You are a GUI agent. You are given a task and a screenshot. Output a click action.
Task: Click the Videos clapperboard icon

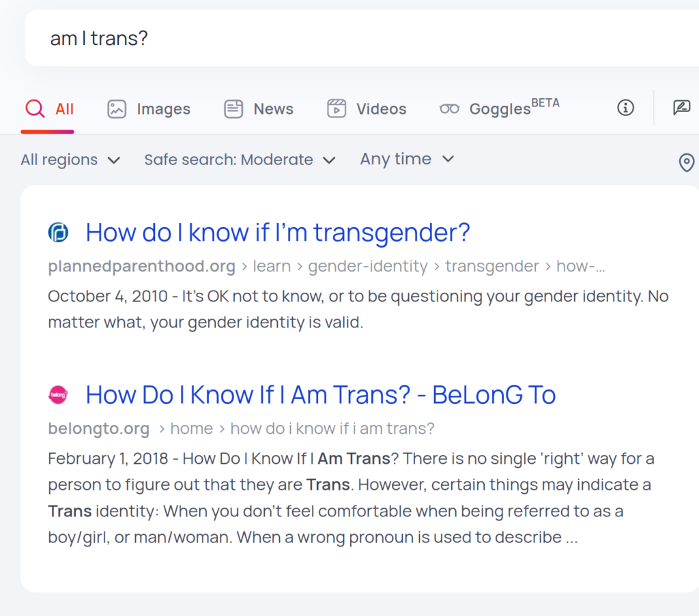tap(337, 108)
